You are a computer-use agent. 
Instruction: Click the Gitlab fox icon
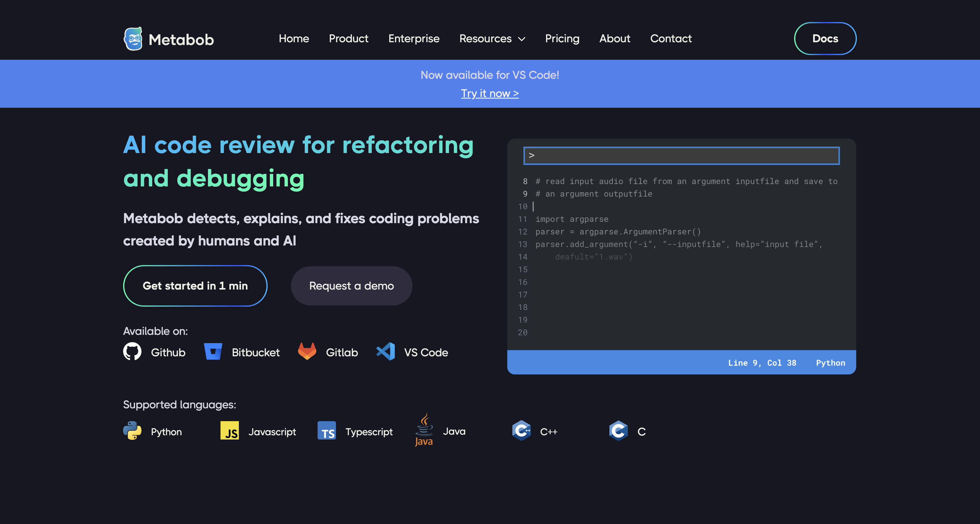tap(307, 351)
